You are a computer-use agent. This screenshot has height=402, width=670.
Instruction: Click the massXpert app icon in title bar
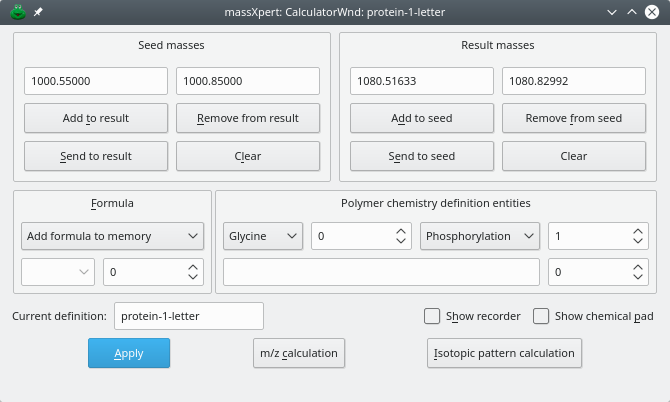pos(17,12)
